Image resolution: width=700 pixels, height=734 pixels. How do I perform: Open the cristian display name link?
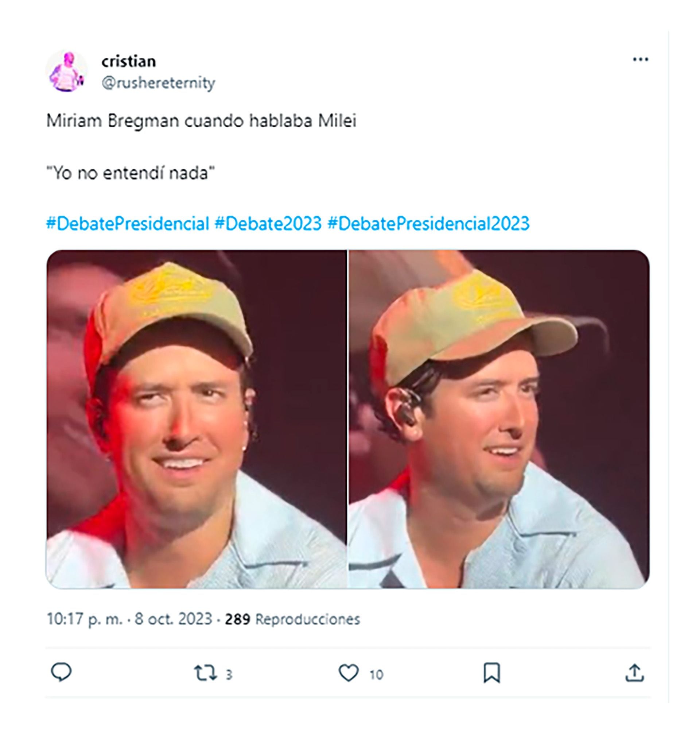coord(129,62)
